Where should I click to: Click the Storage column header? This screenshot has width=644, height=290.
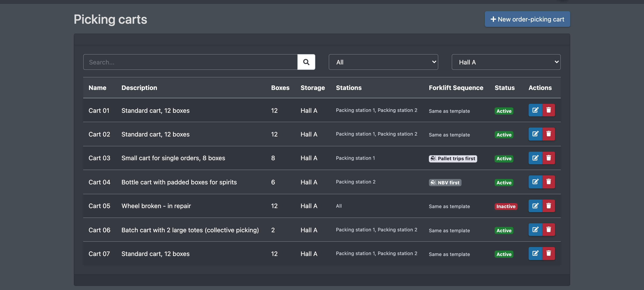click(313, 87)
